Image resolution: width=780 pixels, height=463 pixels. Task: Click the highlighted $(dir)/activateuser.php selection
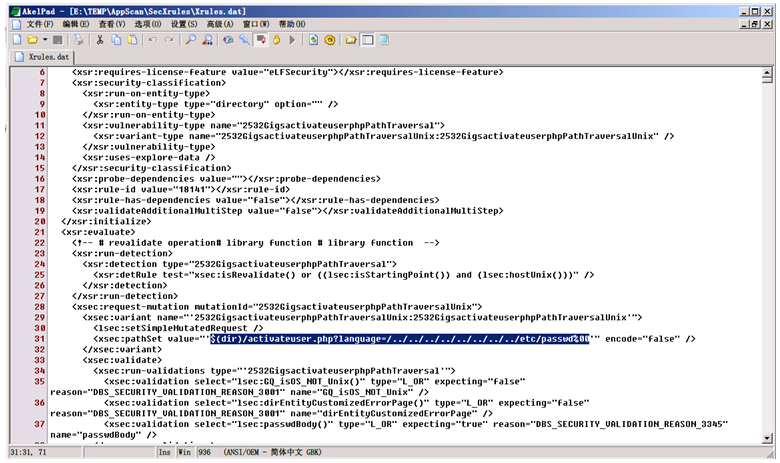pos(399,339)
